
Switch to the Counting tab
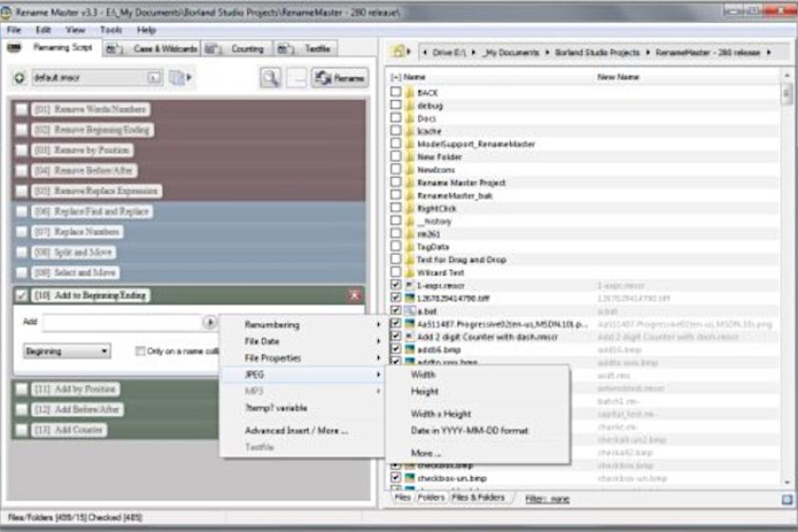pyautogui.click(x=237, y=48)
